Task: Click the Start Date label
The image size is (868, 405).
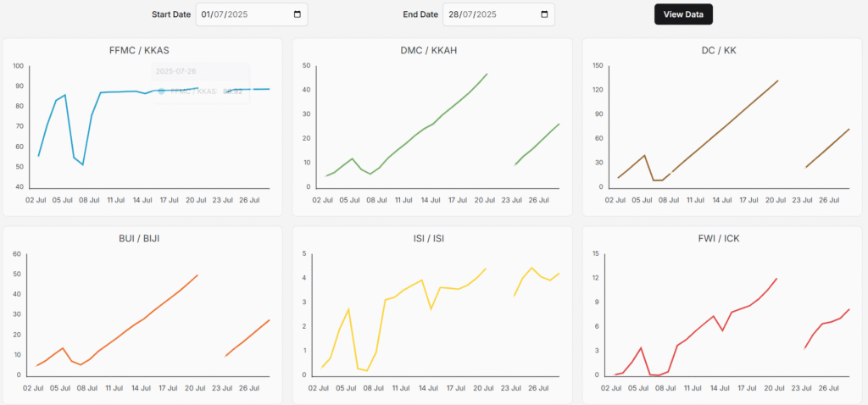Action: click(171, 14)
